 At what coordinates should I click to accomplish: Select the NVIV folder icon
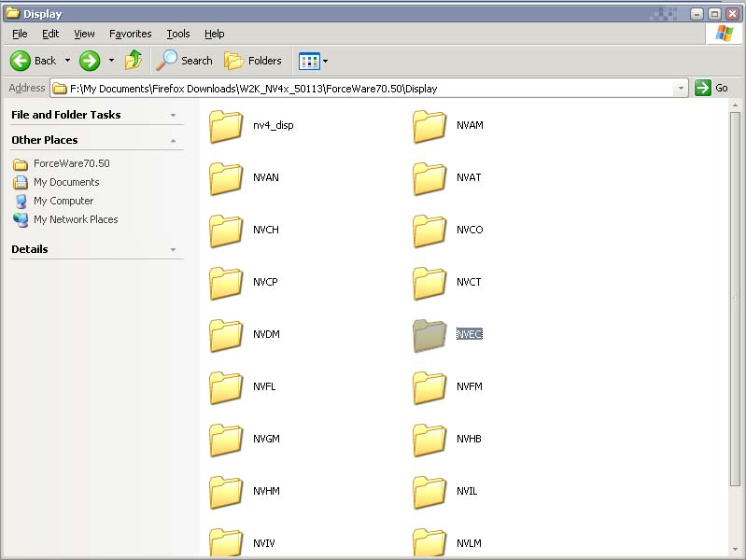226,542
